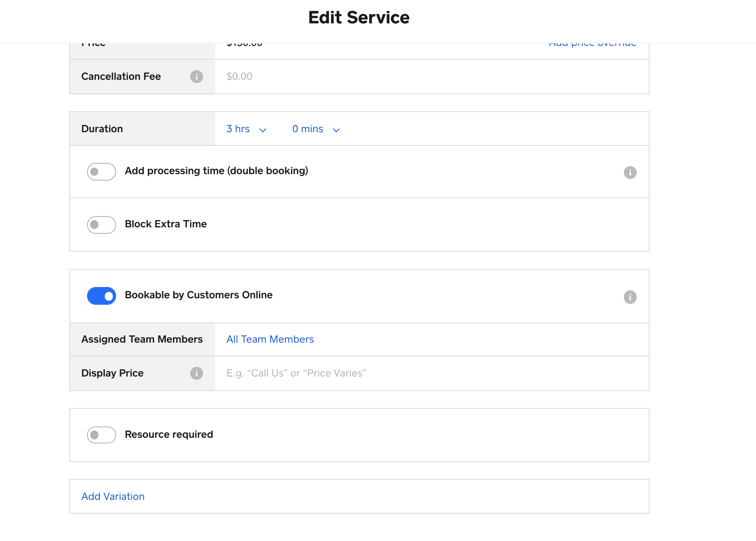Image resolution: width=756 pixels, height=541 pixels.
Task: Click the Add price override link
Action: (x=592, y=44)
